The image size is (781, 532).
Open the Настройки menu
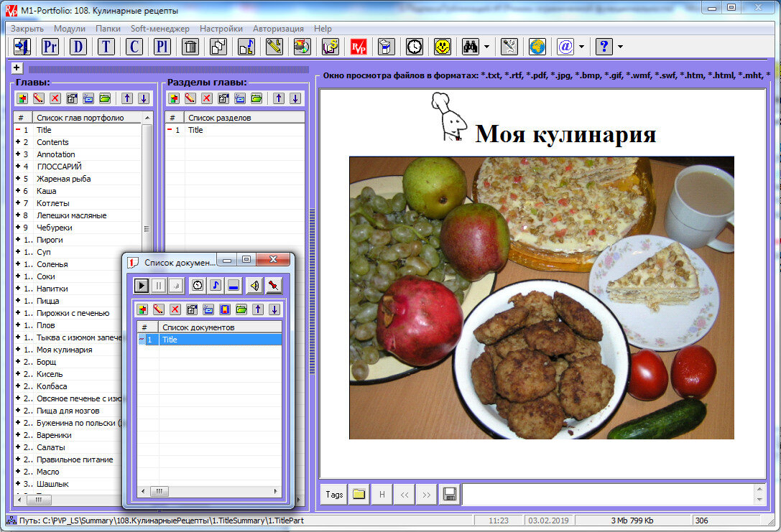point(221,29)
